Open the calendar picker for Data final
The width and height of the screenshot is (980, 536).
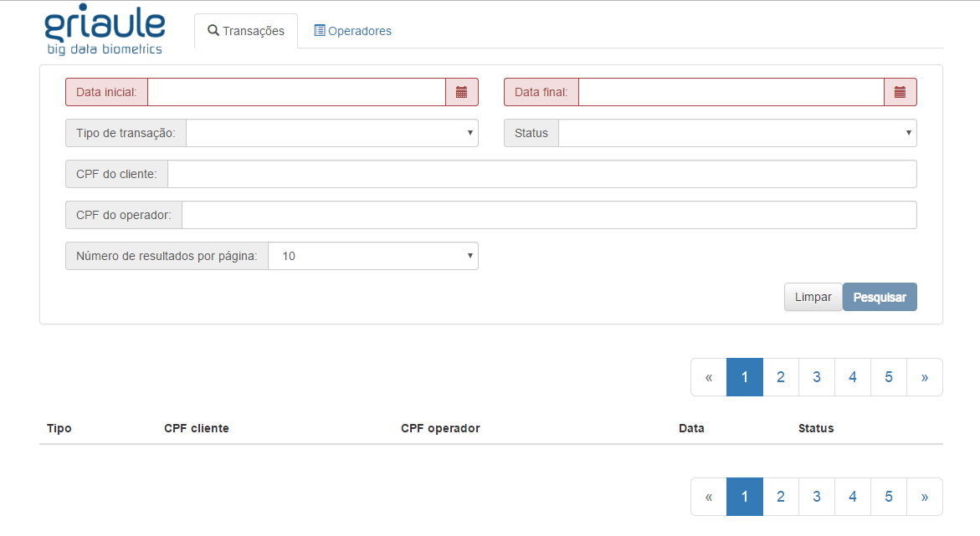[x=900, y=93]
